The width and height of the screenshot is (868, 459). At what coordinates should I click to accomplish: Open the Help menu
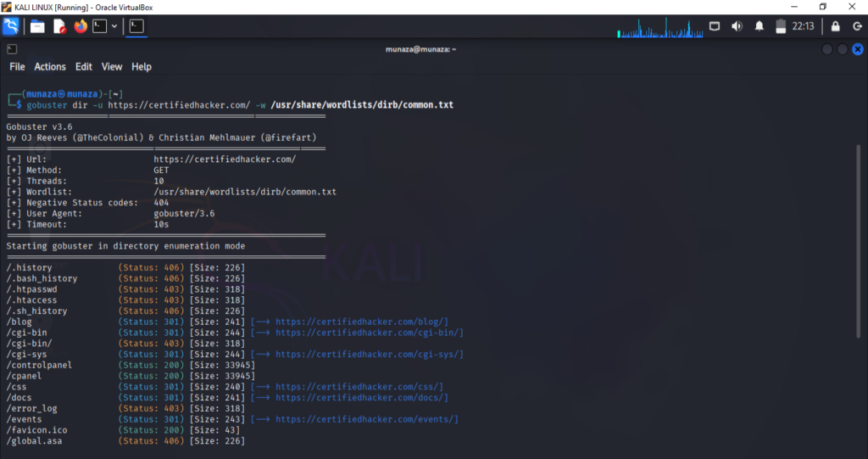click(142, 66)
